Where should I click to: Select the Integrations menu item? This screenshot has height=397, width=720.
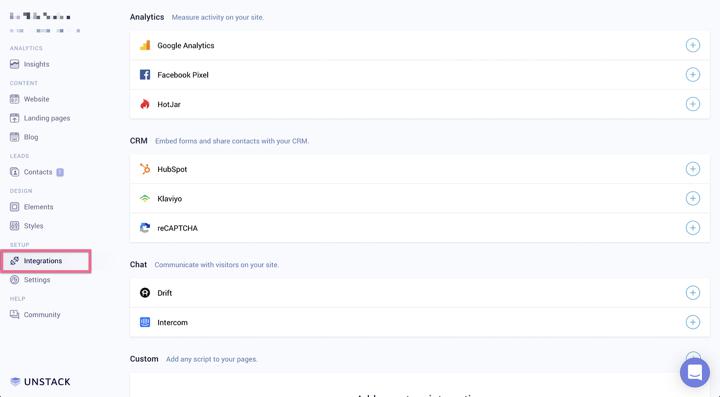[x=45, y=261]
